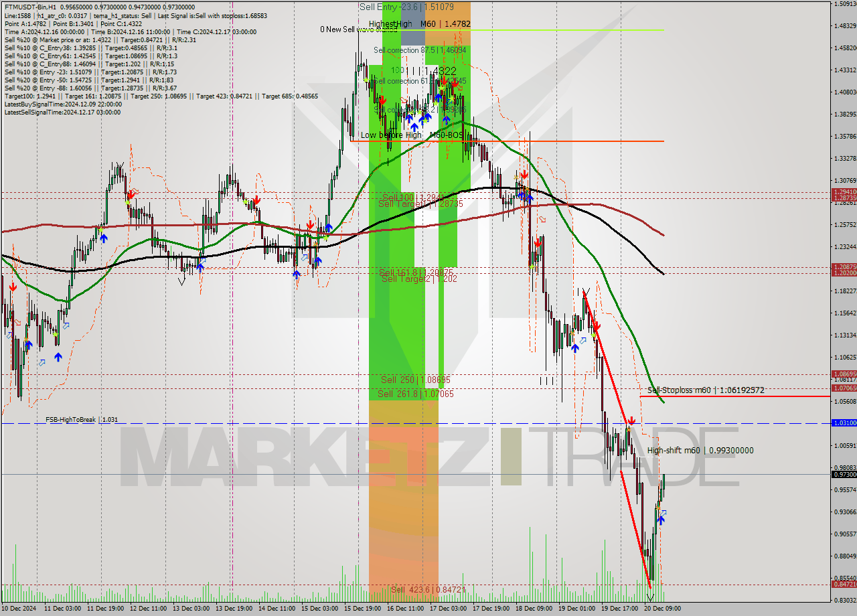Image resolution: width=857 pixels, height=616 pixels.
Task: Select the 'Sell %20 @ Entry -88' line
Action: point(90,88)
